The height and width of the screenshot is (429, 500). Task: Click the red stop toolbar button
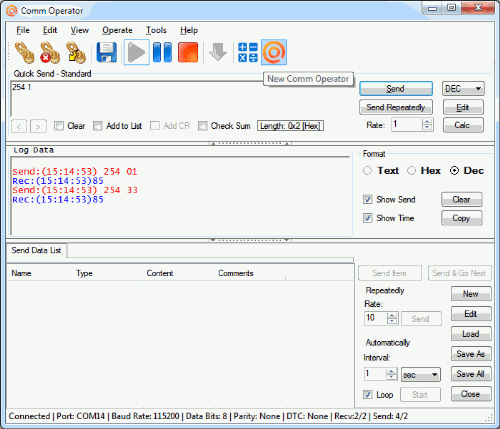pyautogui.click(x=188, y=52)
